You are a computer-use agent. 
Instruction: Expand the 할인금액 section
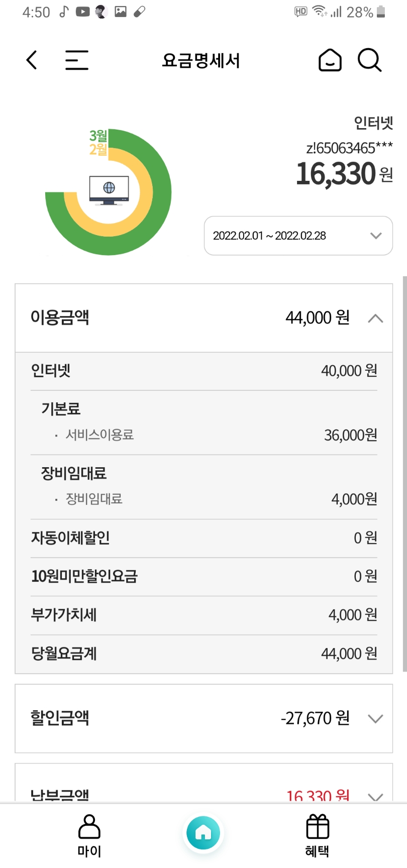click(x=375, y=718)
